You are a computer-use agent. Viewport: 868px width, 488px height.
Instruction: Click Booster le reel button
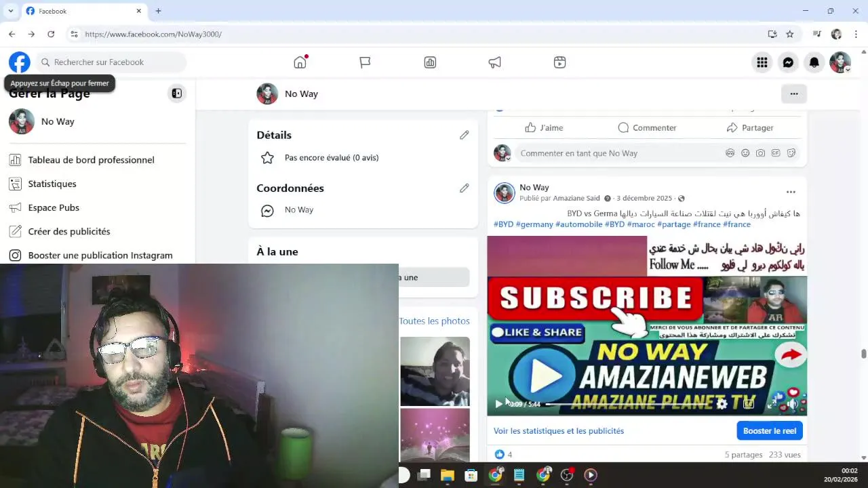pos(770,431)
